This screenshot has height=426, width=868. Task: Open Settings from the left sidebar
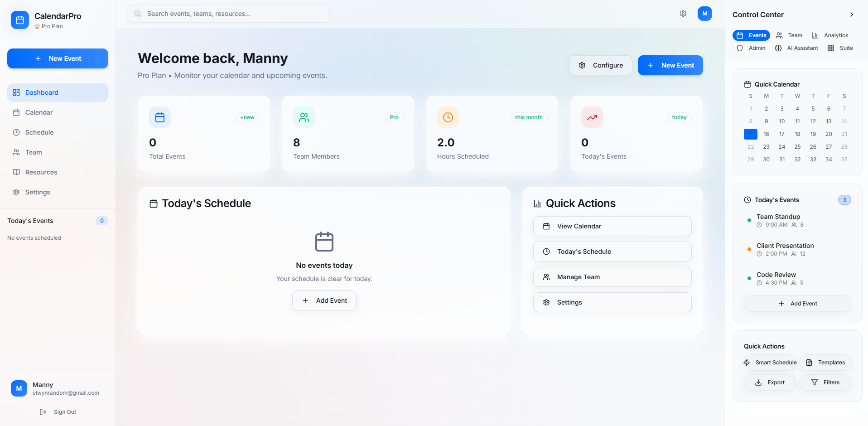coord(37,192)
